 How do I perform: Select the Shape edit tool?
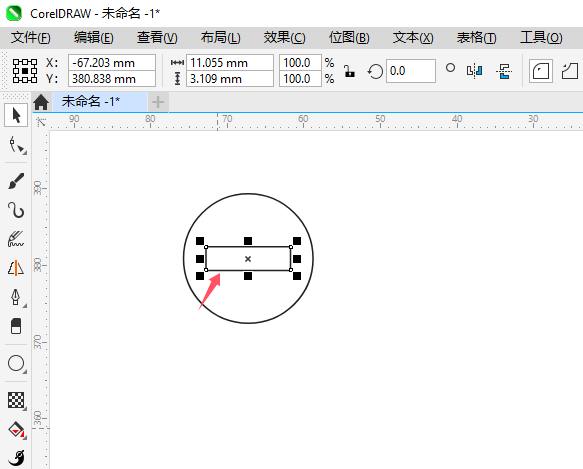[x=16, y=145]
